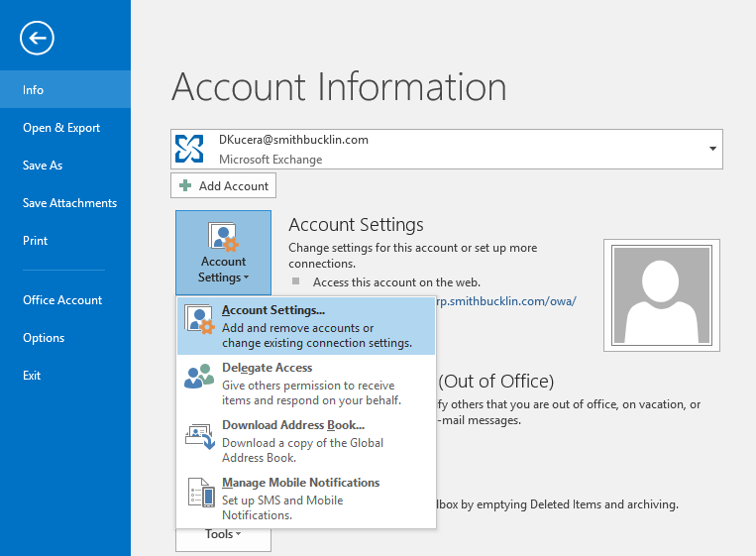
Task: Open Outlook Options
Action: [x=65, y=338]
